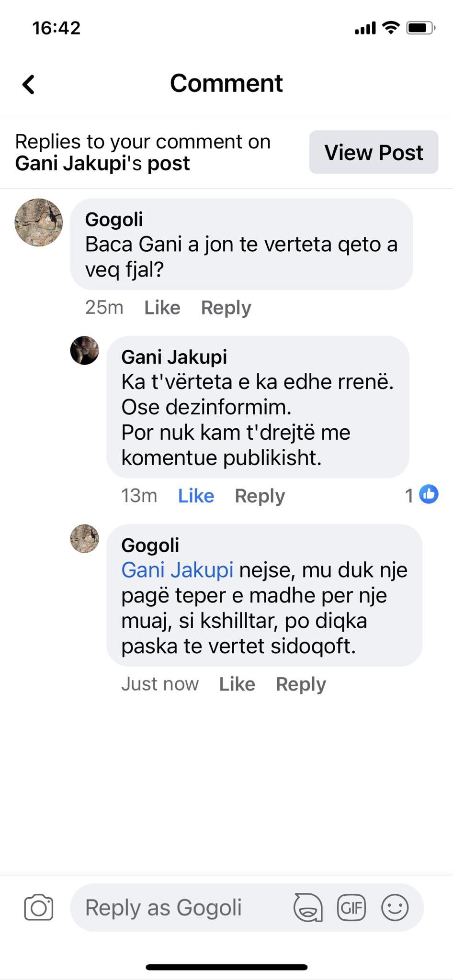Tap the back arrow icon
The width and height of the screenshot is (453, 980).
(29, 85)
